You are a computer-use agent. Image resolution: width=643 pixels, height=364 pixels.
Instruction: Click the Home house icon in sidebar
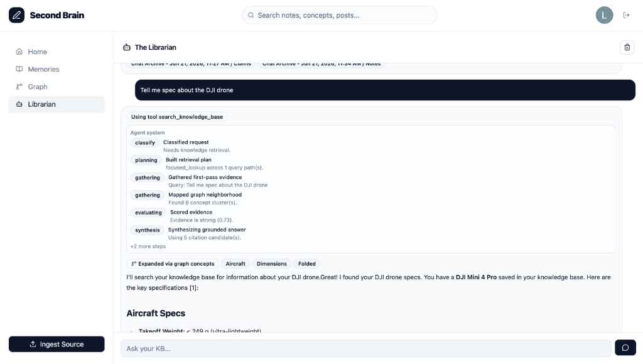point(19,51)
